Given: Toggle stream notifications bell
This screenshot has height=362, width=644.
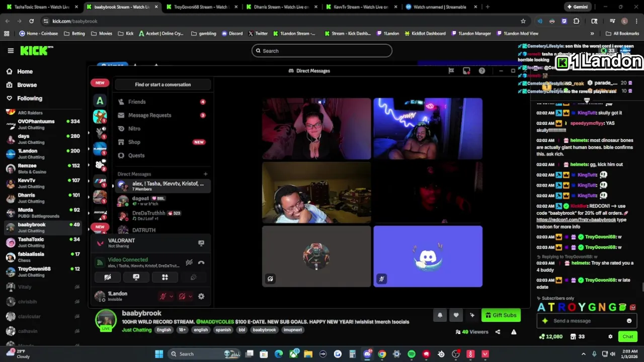Looking at the screenshot, I should click(x=440, y=315).
